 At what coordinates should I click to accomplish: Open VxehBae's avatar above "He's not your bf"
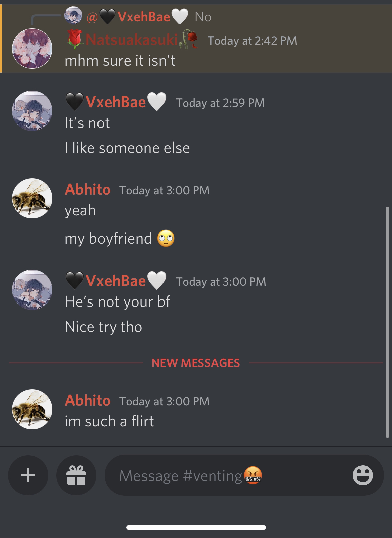pos(32,290)
